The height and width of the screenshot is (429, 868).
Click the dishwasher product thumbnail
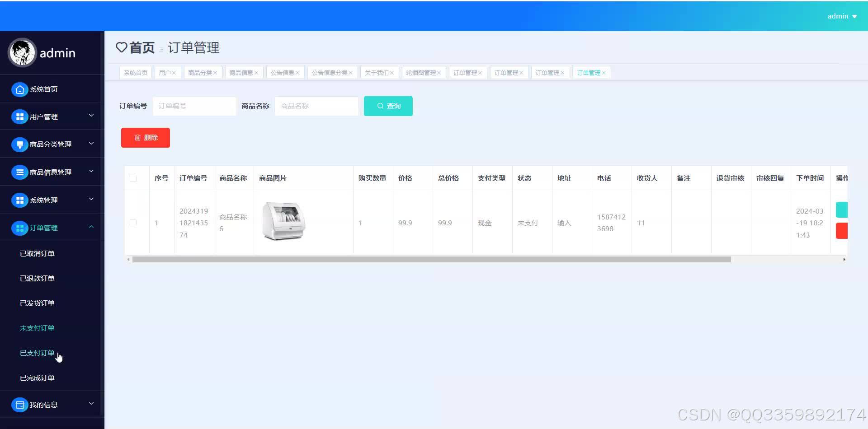click(284, 221)
